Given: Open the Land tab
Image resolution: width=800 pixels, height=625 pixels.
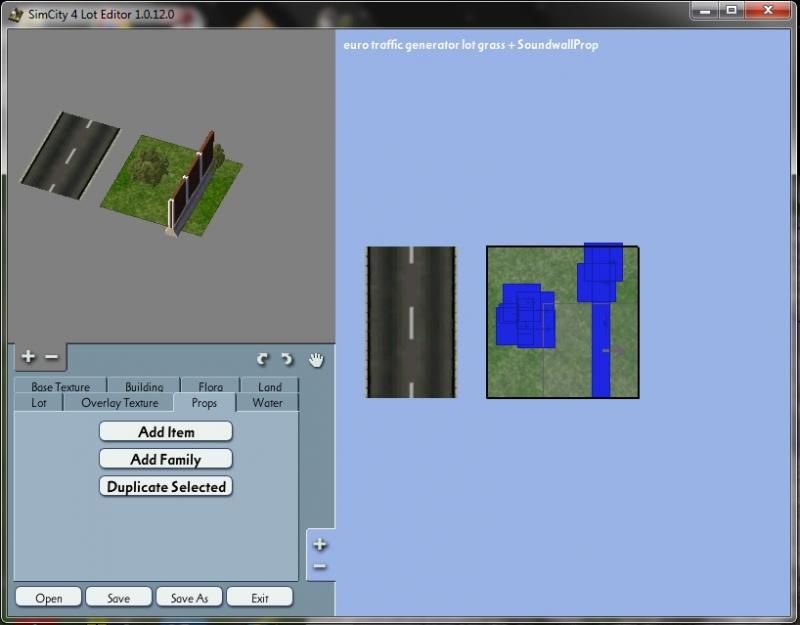Looking at the screenshot, I should click(x=269, y=386).
